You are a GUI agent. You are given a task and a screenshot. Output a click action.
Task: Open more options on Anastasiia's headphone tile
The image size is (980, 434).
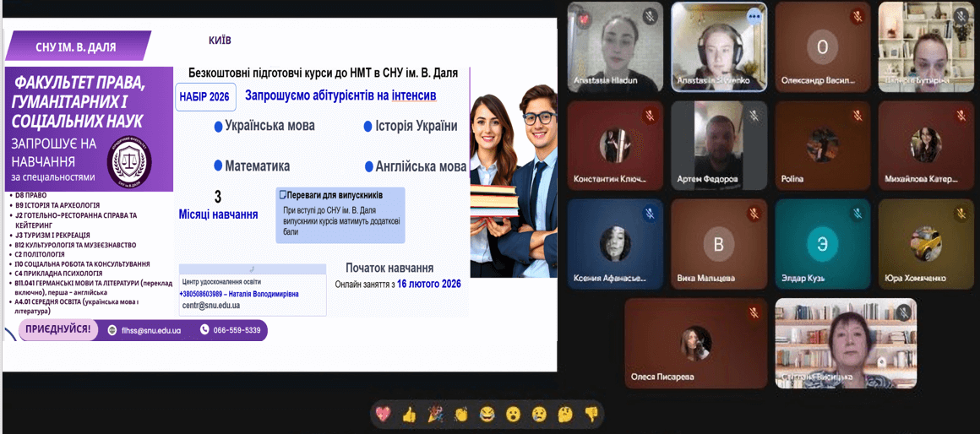click(x=754, y=16)
